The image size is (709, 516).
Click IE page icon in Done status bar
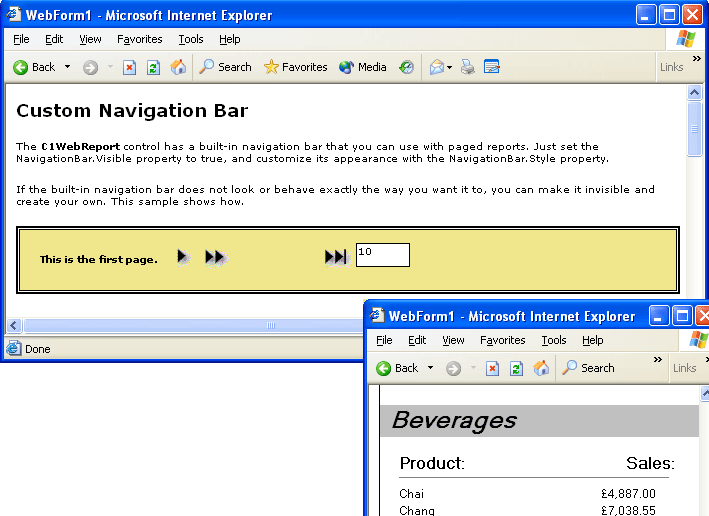(14, 348)
